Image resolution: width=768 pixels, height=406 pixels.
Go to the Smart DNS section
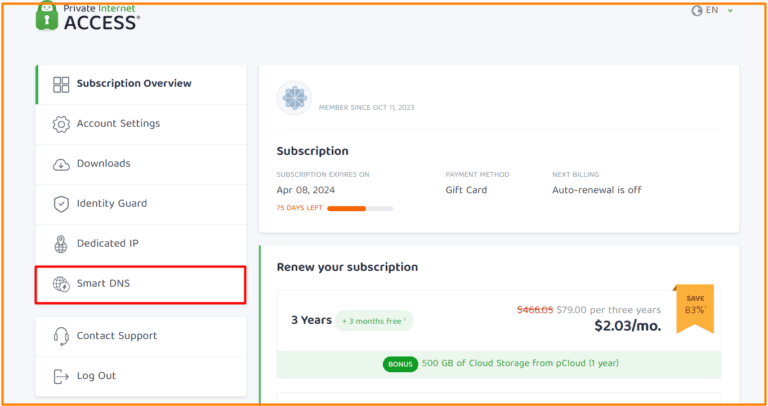[x=104, y=284]
